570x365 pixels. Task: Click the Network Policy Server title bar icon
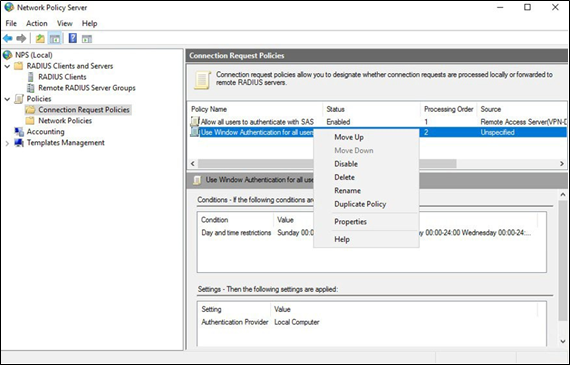click(9, 7)
